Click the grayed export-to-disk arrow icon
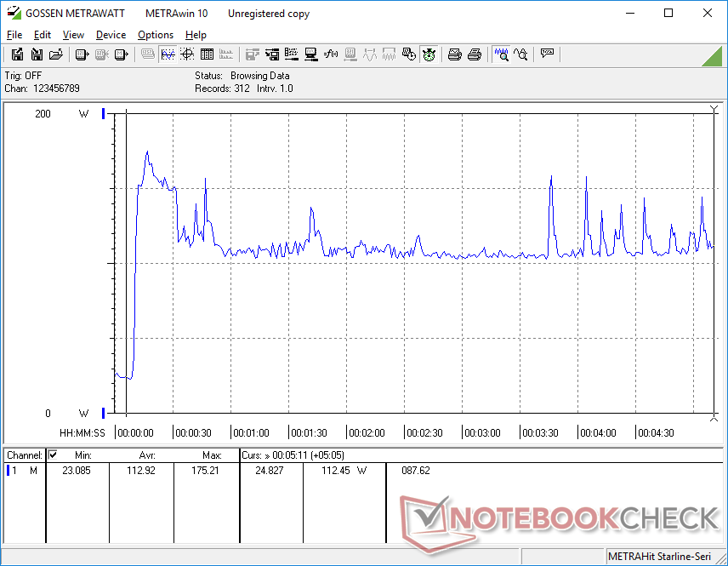The height and width of the screenshot is (566, 728). 252,54
